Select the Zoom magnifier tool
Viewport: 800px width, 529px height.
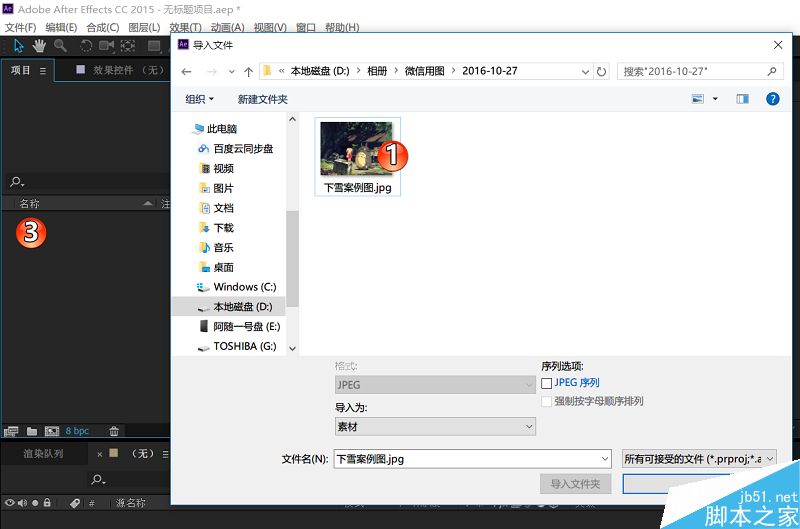click(x=60, y=45)
